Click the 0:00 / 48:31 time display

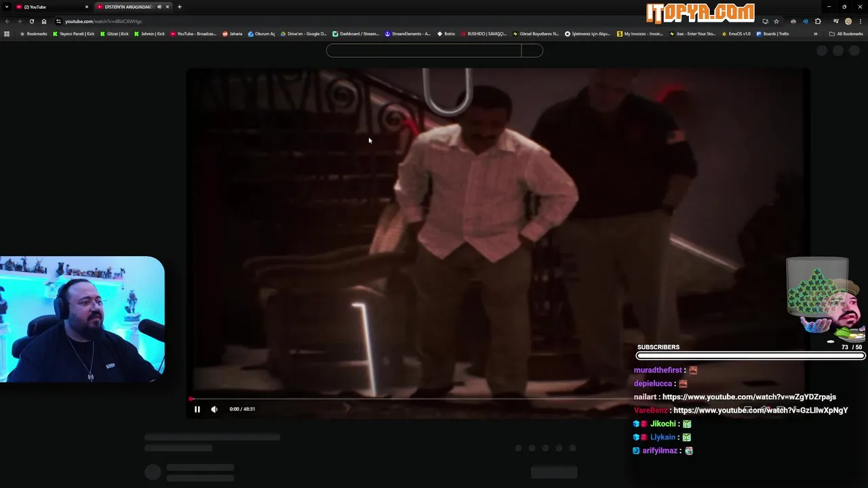coord(242,409)
